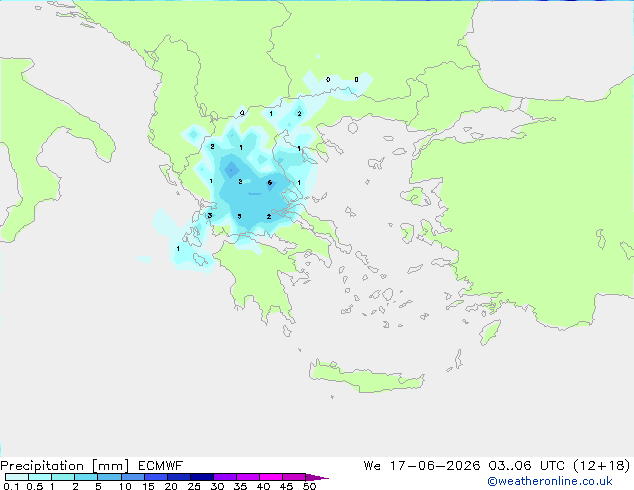Click the '17-06-2026' date text

[x=435, y=466]
